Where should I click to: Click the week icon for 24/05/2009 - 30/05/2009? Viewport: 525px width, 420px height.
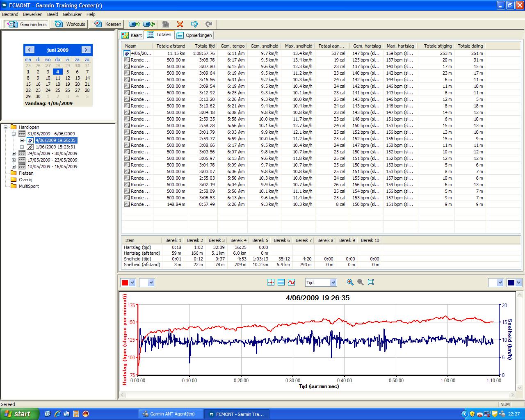pos(22,153)
